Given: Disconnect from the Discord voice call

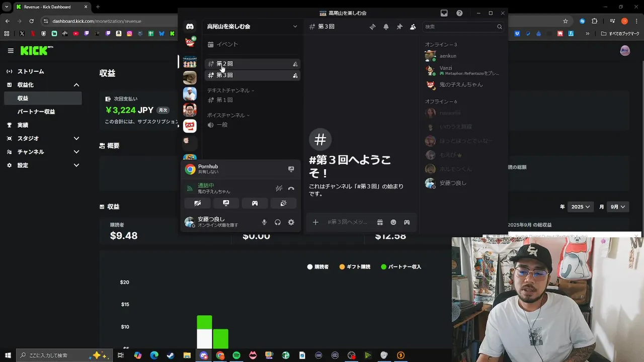Looking at the screenshot, I should 291,189.
